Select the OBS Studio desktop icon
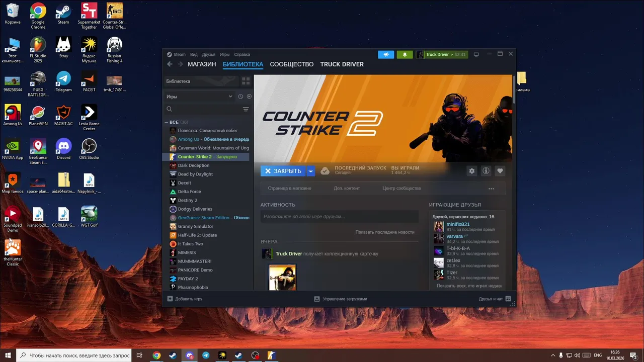Viewport: 644px width, 362px height. [89, 149]
